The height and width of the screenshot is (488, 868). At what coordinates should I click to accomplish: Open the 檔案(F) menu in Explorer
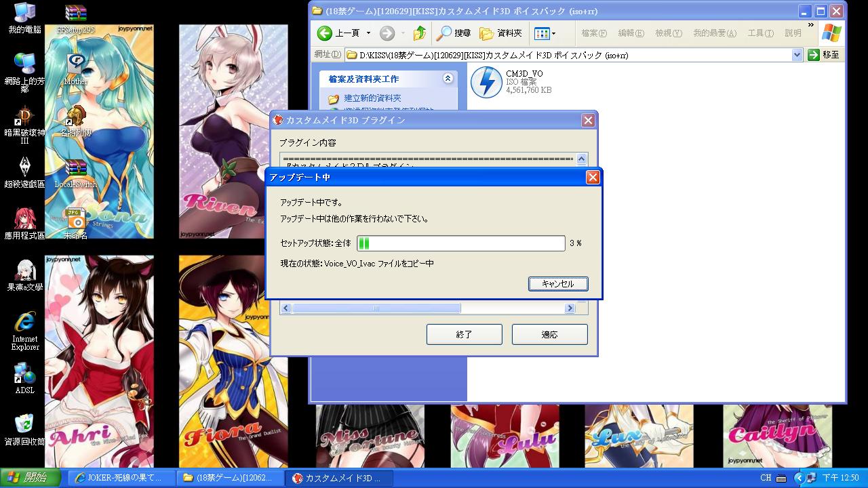593,33
